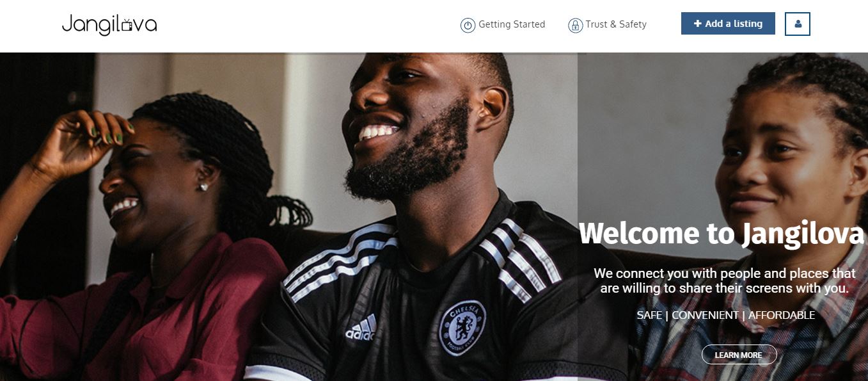Click the word SAFE in the hero banner

(x=649, y=315)
